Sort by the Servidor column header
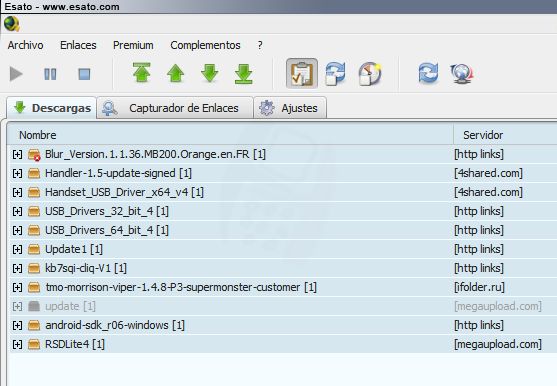The height and width of the screenshot is (386, 557). (x=483, y=135)
